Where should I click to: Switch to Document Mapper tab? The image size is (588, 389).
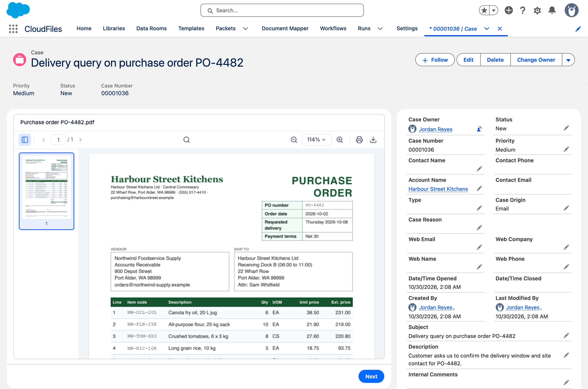pyautogui.click(x=285, y=29)
